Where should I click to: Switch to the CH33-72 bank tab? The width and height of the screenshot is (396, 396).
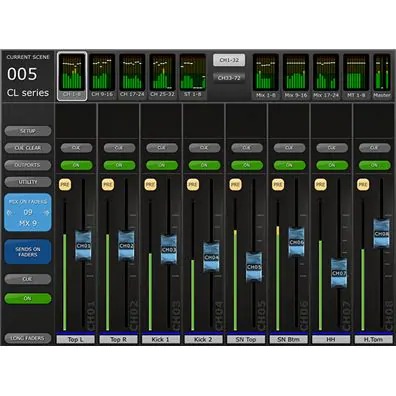coord(229,78)
